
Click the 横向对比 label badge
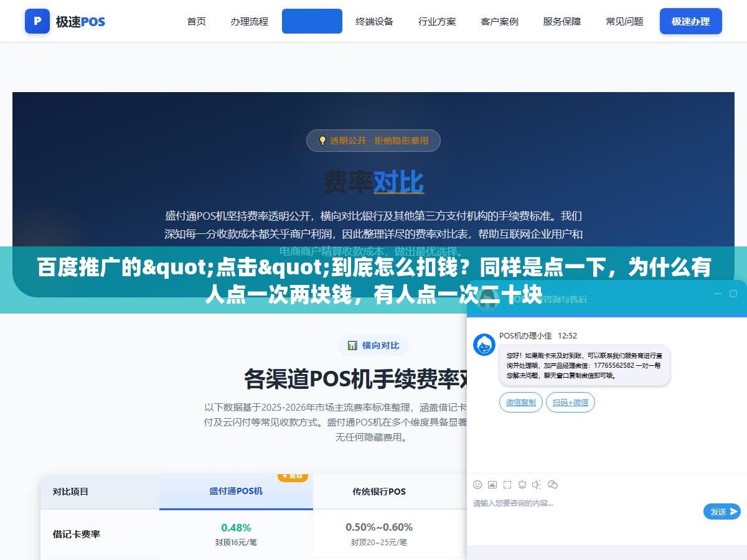point(374,345)
